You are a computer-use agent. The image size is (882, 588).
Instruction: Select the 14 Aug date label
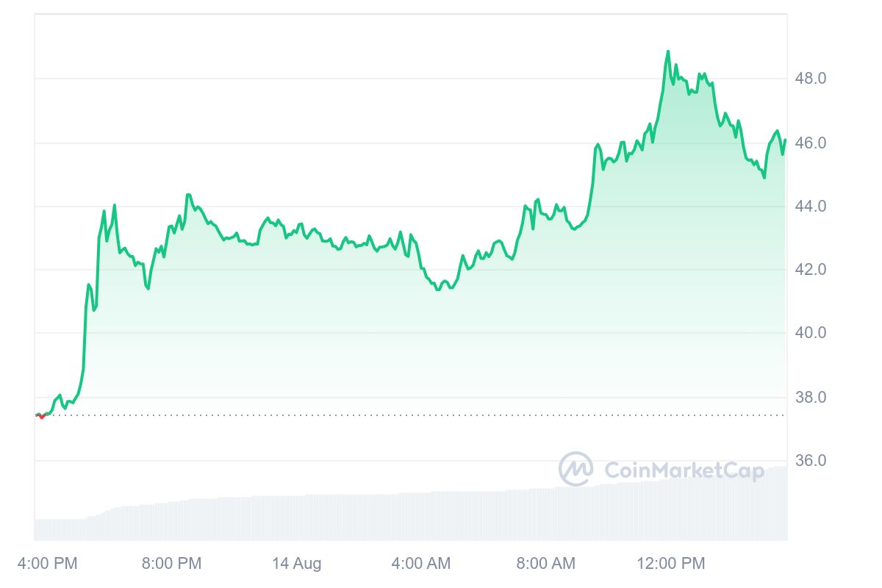point(296,564)
